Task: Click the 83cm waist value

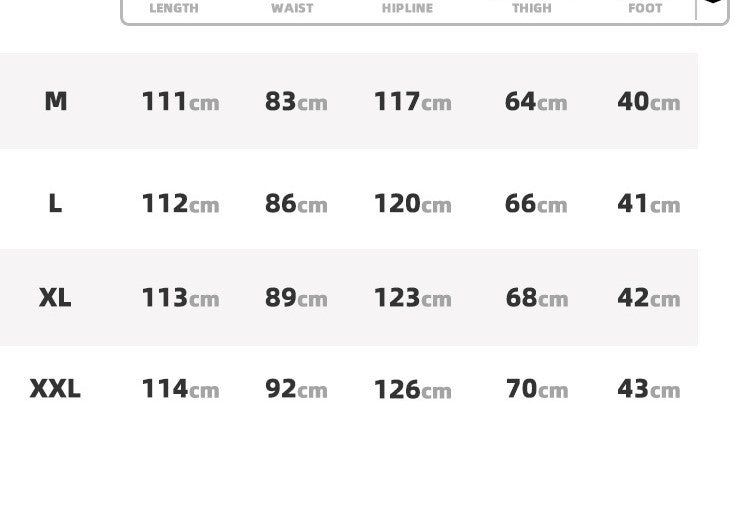Action: [x=296, y=101]
